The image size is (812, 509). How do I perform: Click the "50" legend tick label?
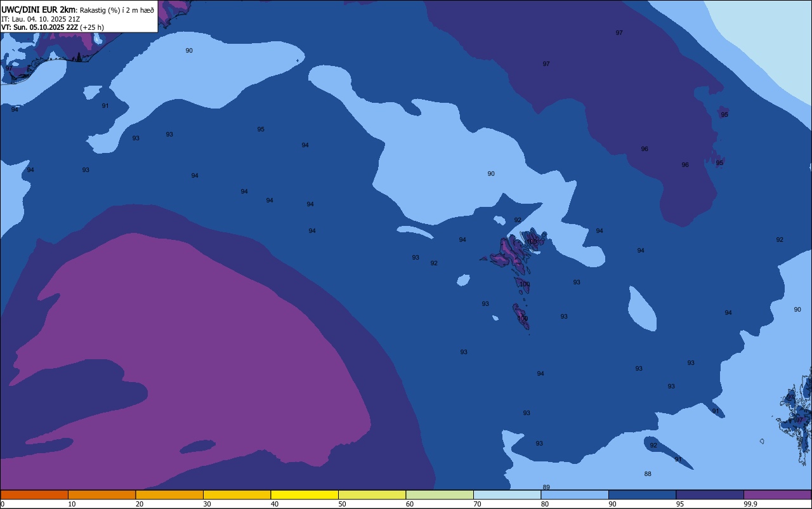342,504
